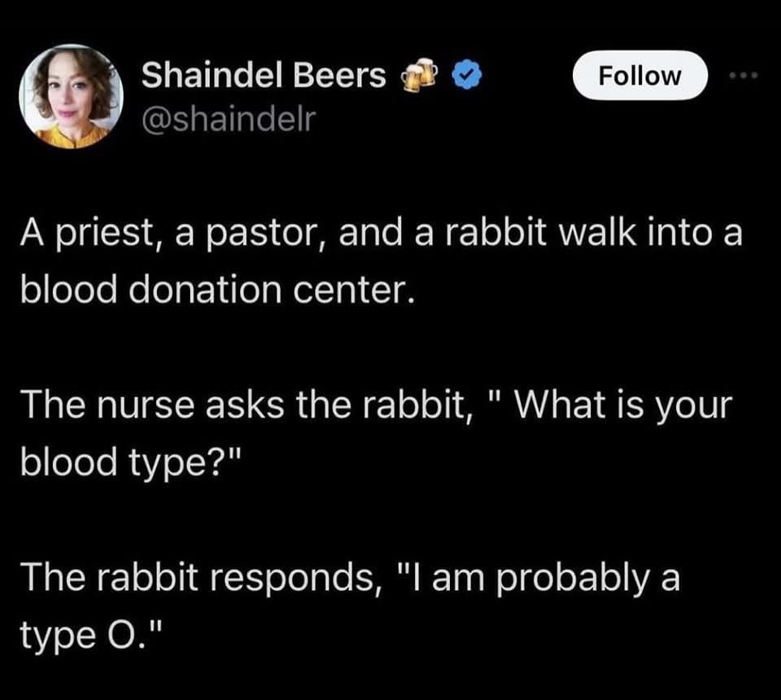Click the word 'nurse' in the tweet
This screenshot has height=700, width=781.
point(145,405)
